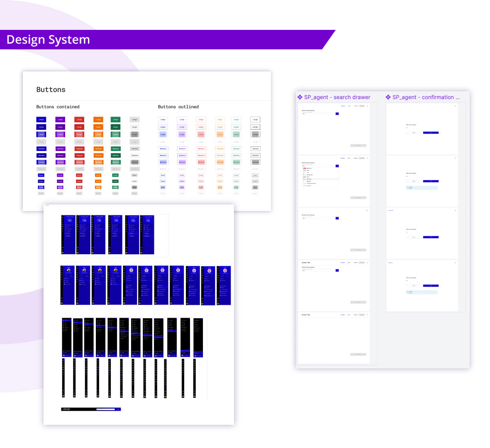
Task: Click the default black outlined Medium button
Action: tap(256, 149)
